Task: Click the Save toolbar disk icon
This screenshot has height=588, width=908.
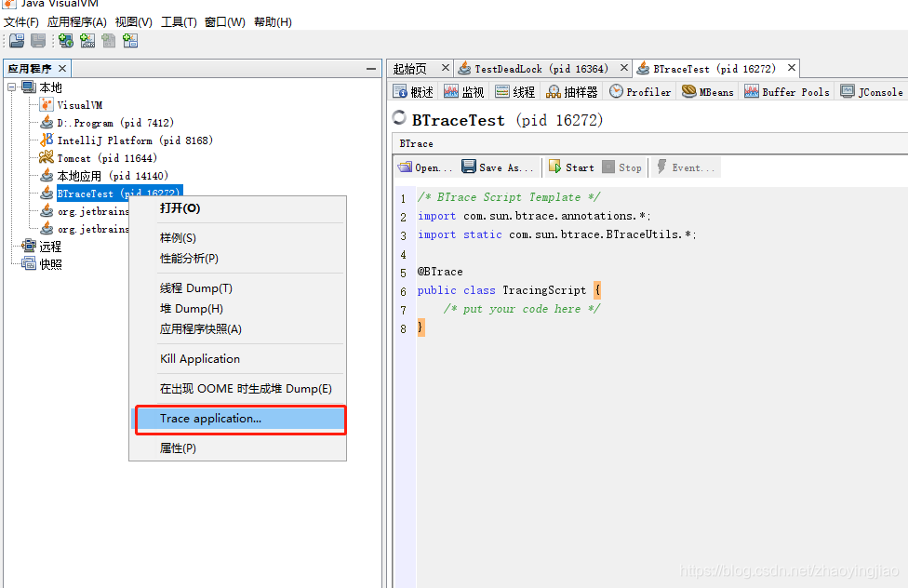Action: [x=38, y=41]
